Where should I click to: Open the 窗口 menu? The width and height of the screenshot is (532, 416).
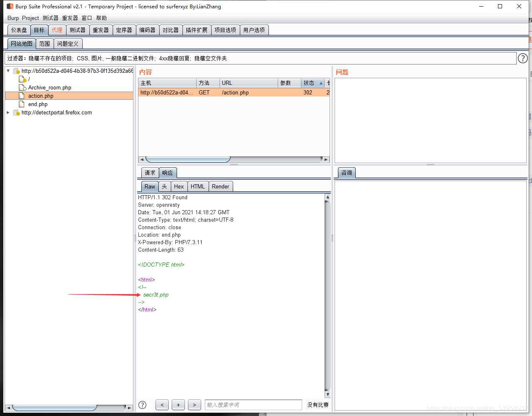point(87,18)
